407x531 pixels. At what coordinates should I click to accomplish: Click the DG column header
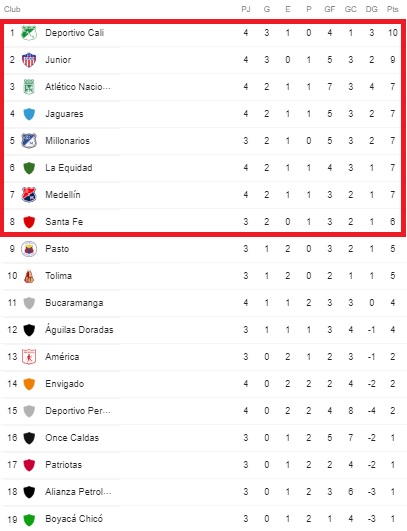pyautogui.click(x=371, y=9)
